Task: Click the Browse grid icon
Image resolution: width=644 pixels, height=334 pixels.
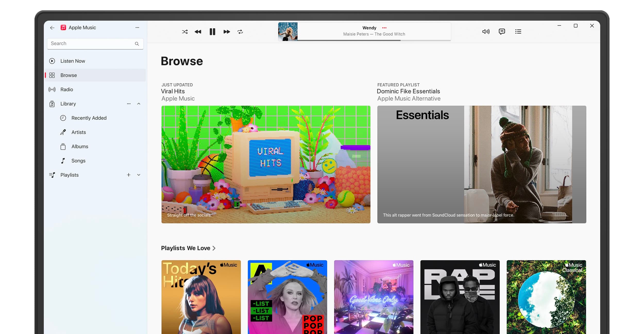Action: pos(52,75)
